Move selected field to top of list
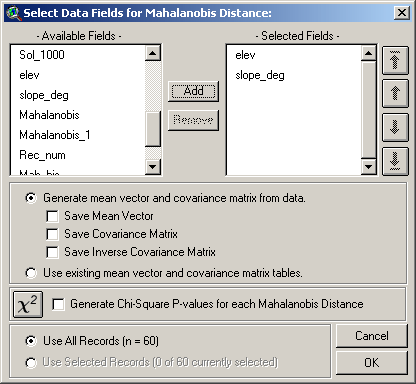Screen dimensions: 416x384 point(395,60)
